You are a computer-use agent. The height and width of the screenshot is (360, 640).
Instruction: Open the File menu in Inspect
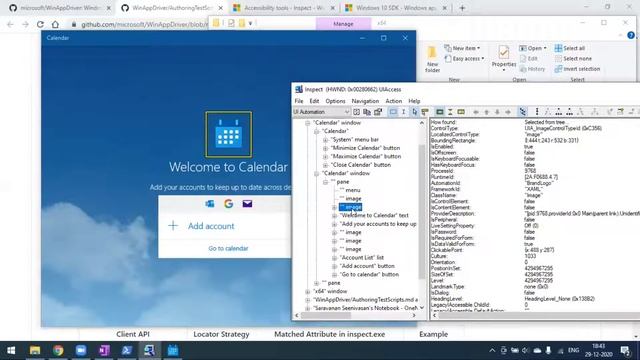pyautogui.click(x=299, y=101)
